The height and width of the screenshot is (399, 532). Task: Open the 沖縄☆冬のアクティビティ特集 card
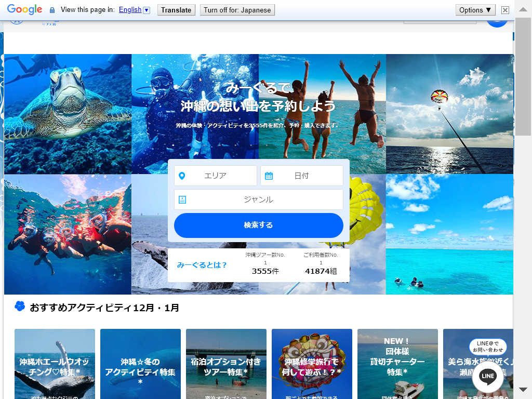140,364
